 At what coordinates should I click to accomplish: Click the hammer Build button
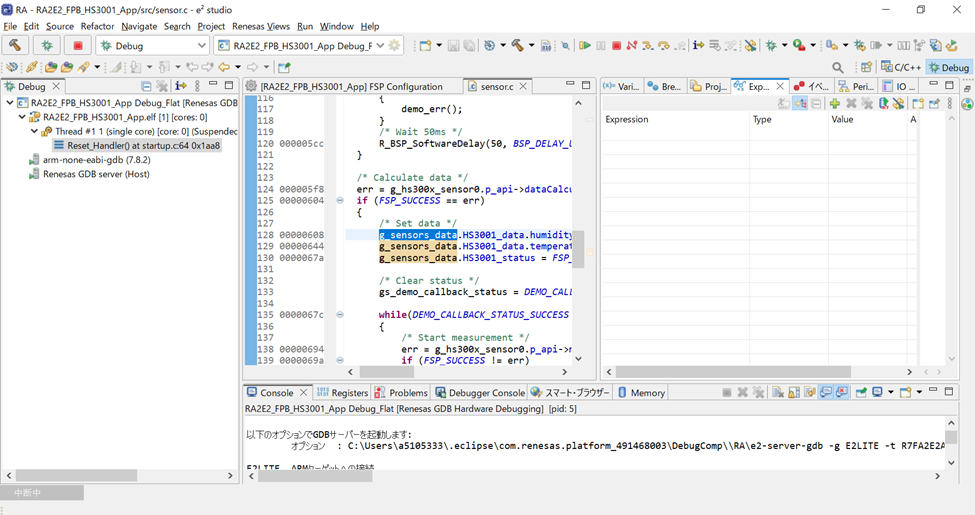(15, 45)
